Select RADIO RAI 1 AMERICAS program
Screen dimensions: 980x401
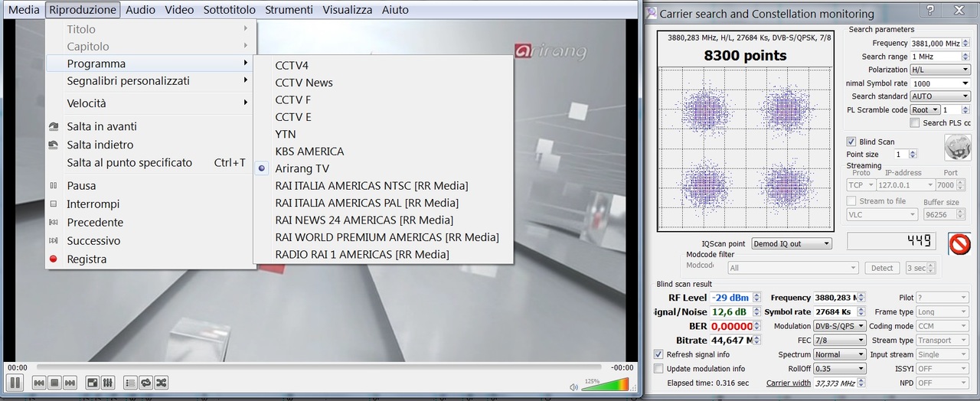tap(383, 254)
